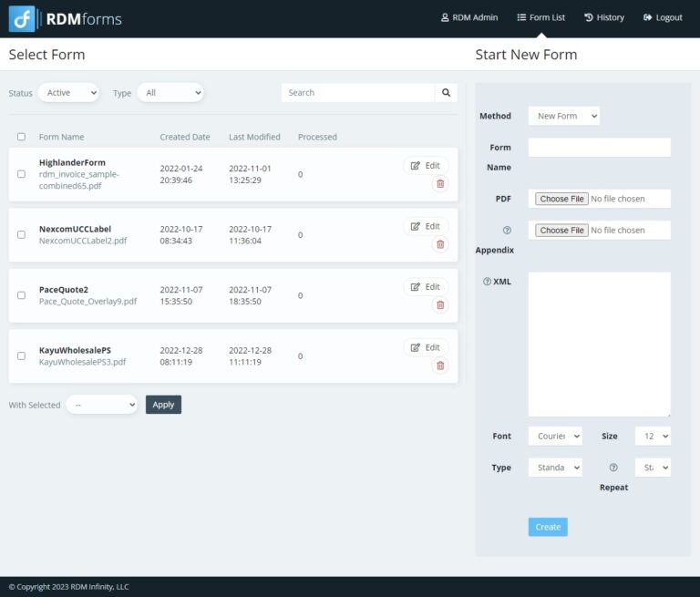Choose File for the Appendix field

tap(561, 231)
